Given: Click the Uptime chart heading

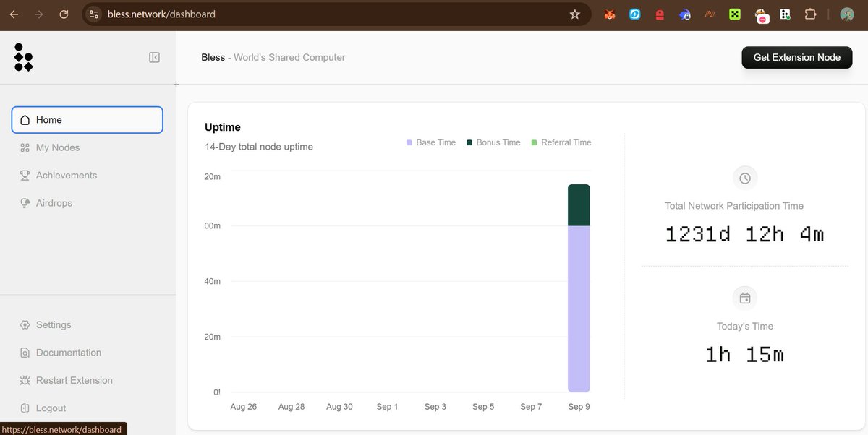Looking at the screenshot, I should pyautogui.click(x=223, y=127).
